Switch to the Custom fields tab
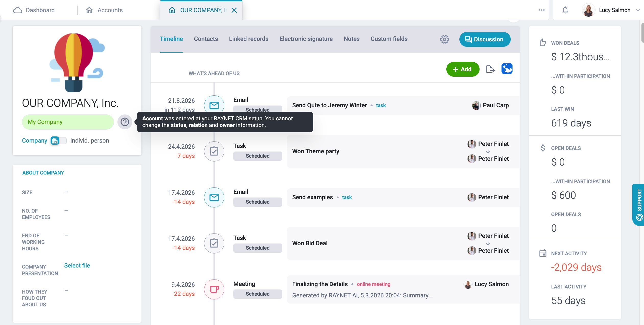644x325 pixels. (389, 39)
